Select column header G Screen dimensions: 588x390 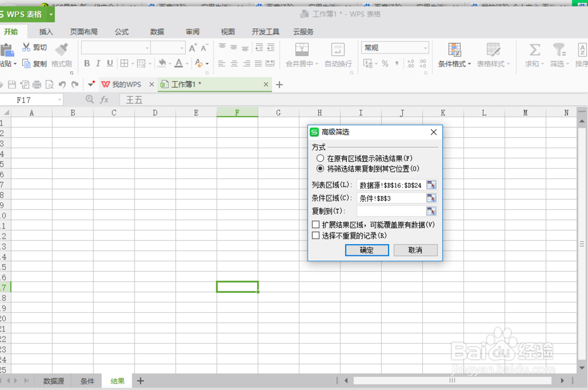coord(278,112)
